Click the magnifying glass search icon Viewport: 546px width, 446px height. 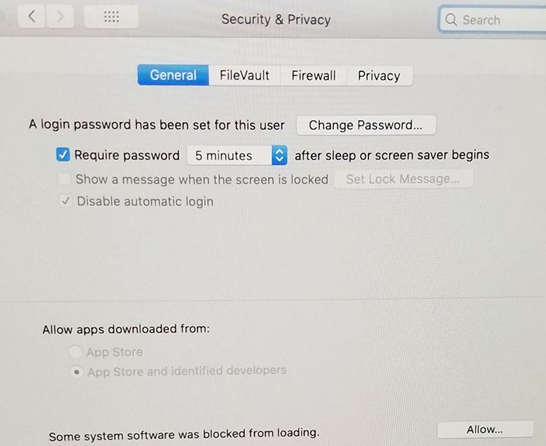click(x=451, y=20)
